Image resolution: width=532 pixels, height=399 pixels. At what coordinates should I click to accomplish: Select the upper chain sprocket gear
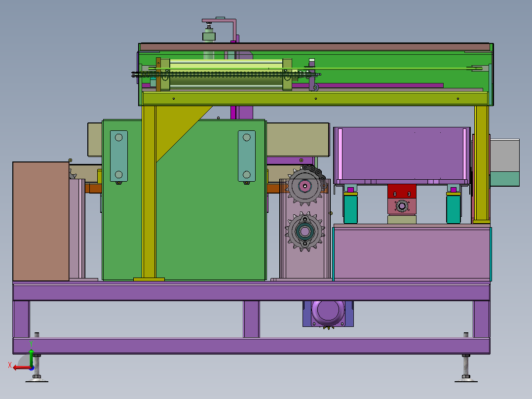(x=305, y=186)
